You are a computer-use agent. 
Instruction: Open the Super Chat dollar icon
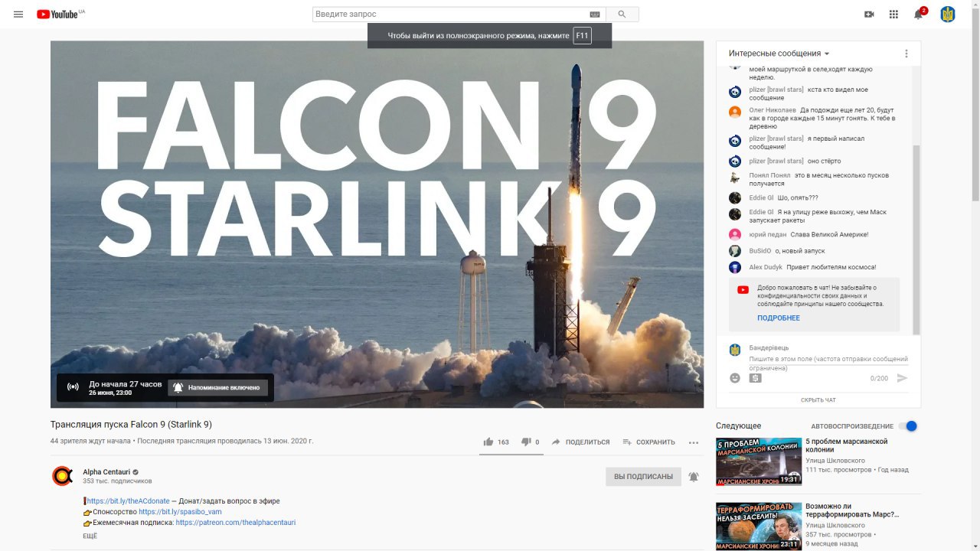(755, 378)
